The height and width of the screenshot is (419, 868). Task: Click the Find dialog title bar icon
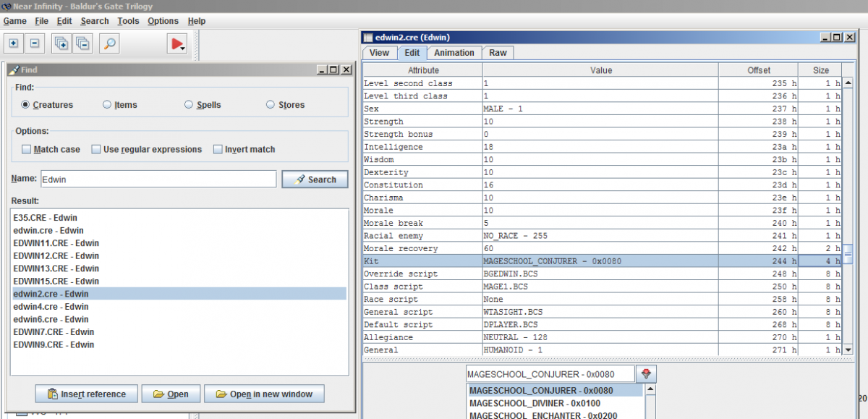point(14,69)
